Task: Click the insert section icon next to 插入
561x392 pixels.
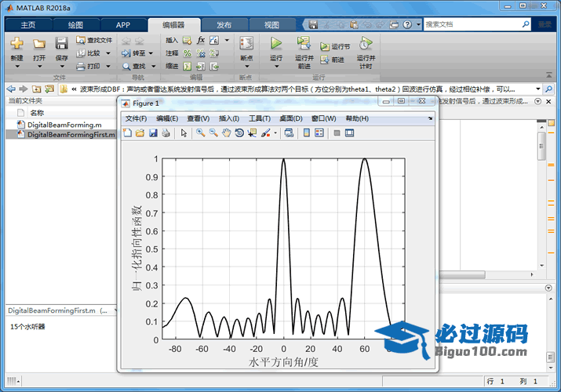Action: click(187, 40)
